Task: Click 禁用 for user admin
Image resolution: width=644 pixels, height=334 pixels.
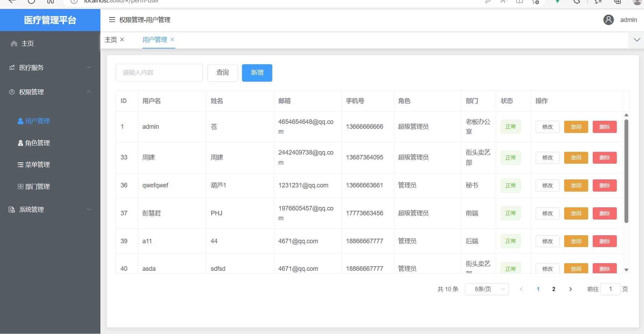Action: [576, 127]
